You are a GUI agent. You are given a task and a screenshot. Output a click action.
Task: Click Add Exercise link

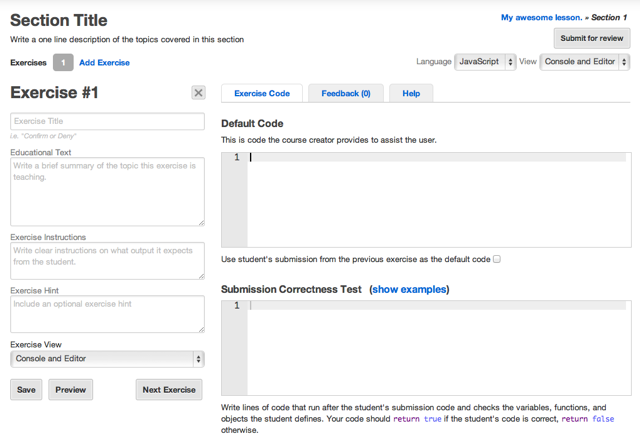click(104, 63)
